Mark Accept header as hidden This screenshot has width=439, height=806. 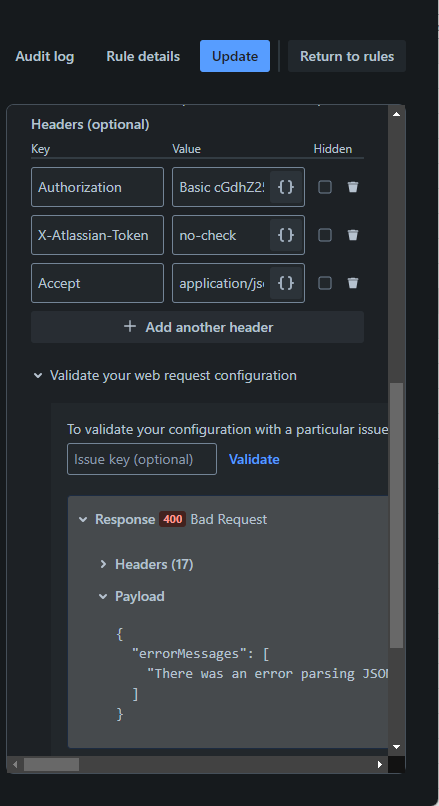click(x=325, y=283)
